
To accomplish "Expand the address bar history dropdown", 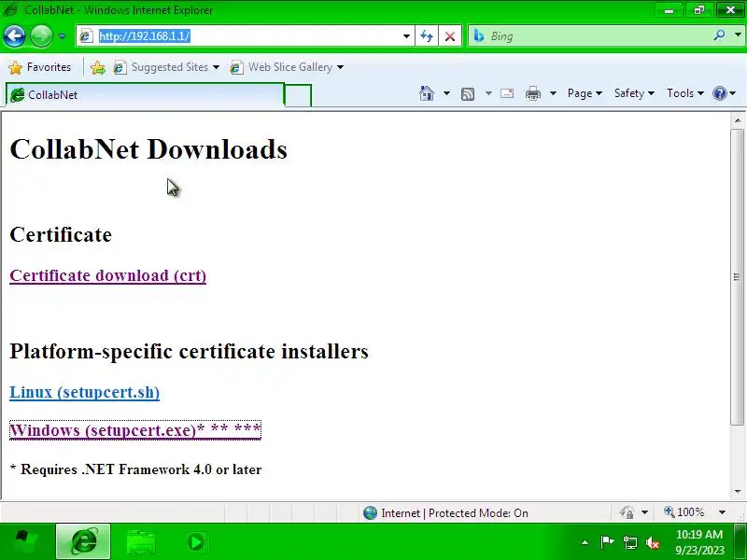I will click(406, 36).
